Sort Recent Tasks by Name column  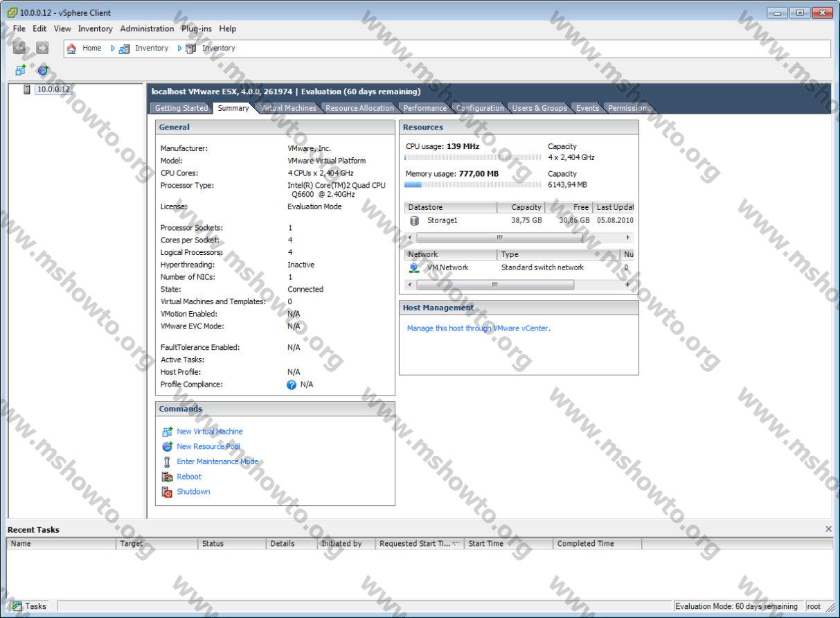62,544
